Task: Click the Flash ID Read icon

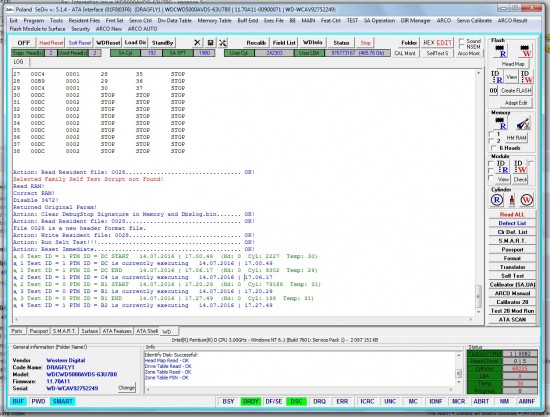Action: 497,77
